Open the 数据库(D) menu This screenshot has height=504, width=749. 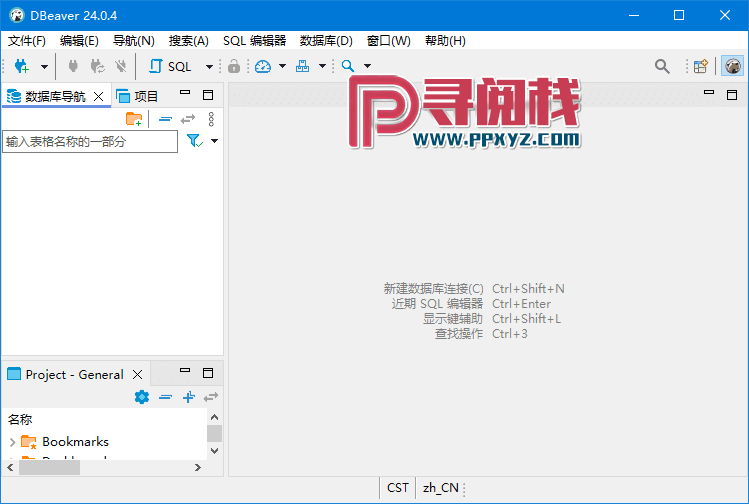point(326,41)
